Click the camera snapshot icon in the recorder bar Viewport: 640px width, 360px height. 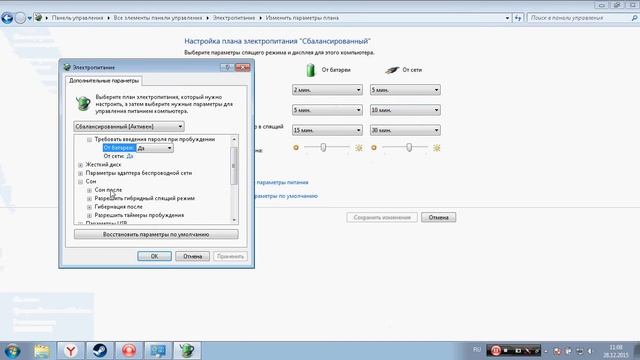coord(518,351)
